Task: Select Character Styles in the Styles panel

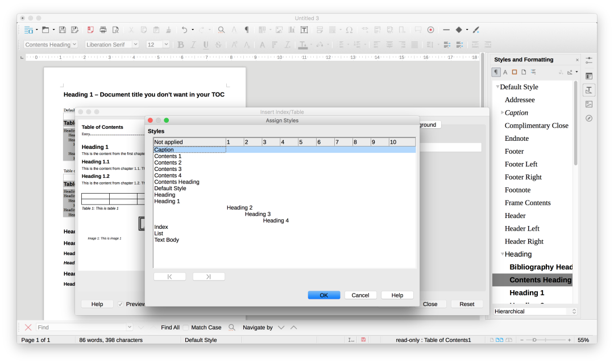Action: point(505,72)
